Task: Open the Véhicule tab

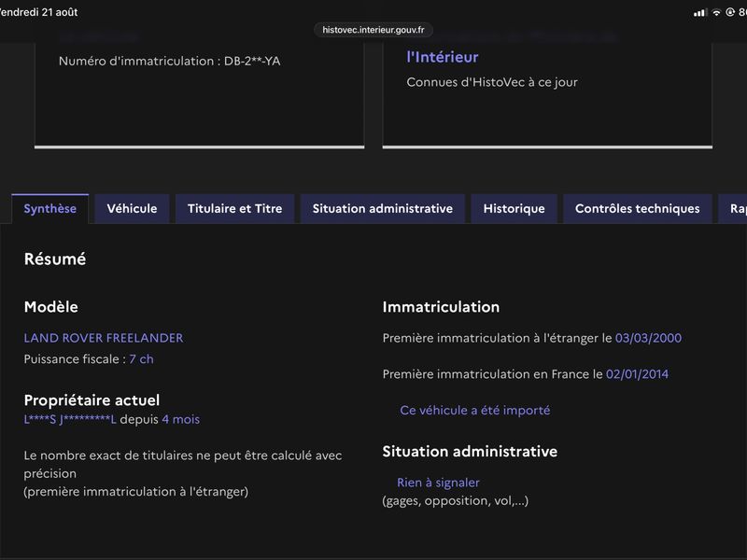Action: [x=132, y=208]
